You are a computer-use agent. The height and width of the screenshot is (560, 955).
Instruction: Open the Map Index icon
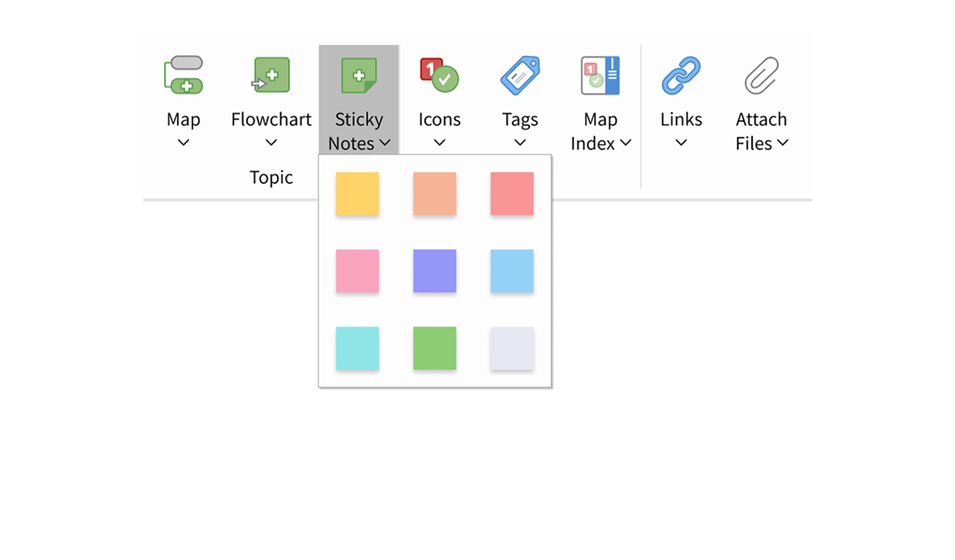coord(600,76)
